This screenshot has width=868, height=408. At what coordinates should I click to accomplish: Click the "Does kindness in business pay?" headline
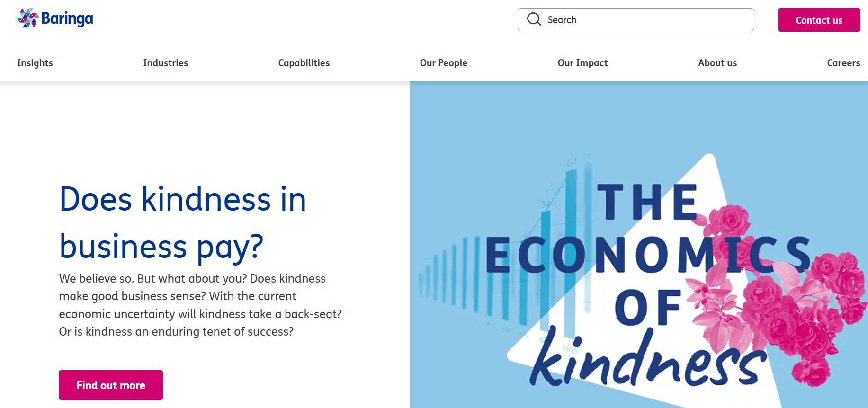point(183,222)
